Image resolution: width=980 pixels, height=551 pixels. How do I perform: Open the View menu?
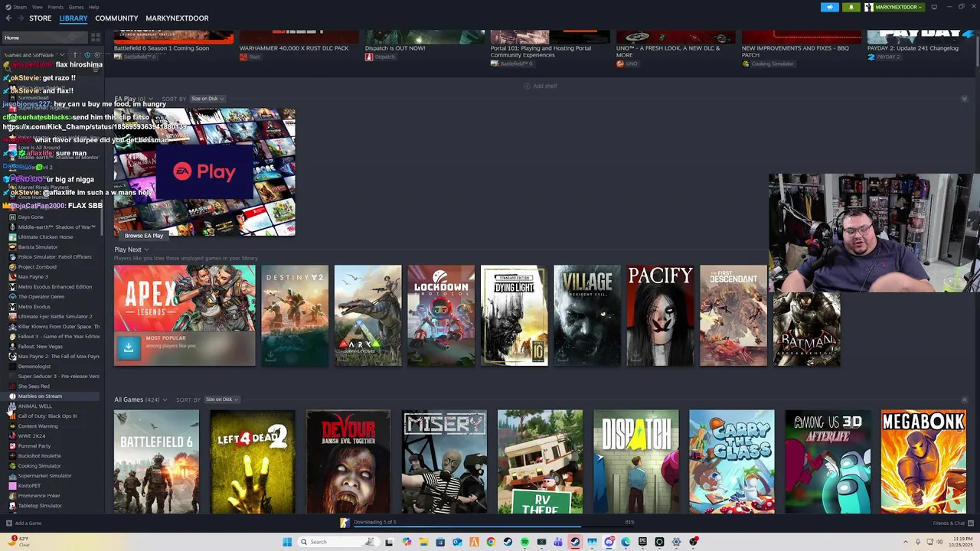pyautogui.click(x=38, y=7)
